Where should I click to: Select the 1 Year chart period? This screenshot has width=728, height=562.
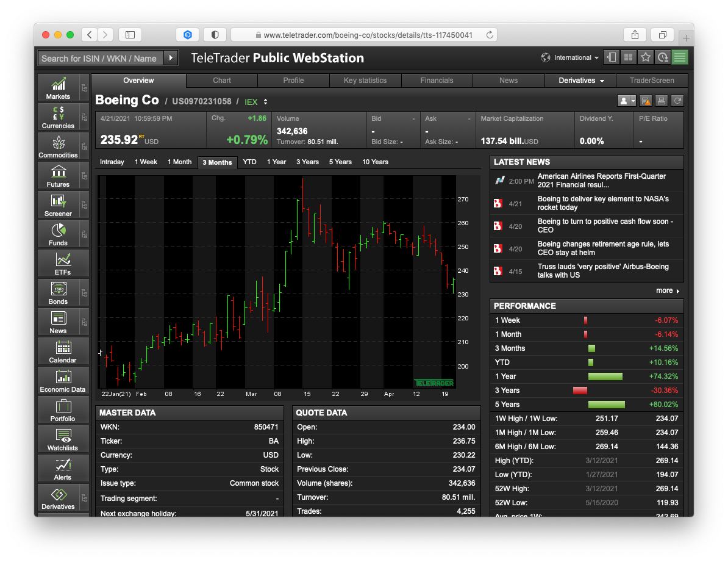[x=276, y=162]
